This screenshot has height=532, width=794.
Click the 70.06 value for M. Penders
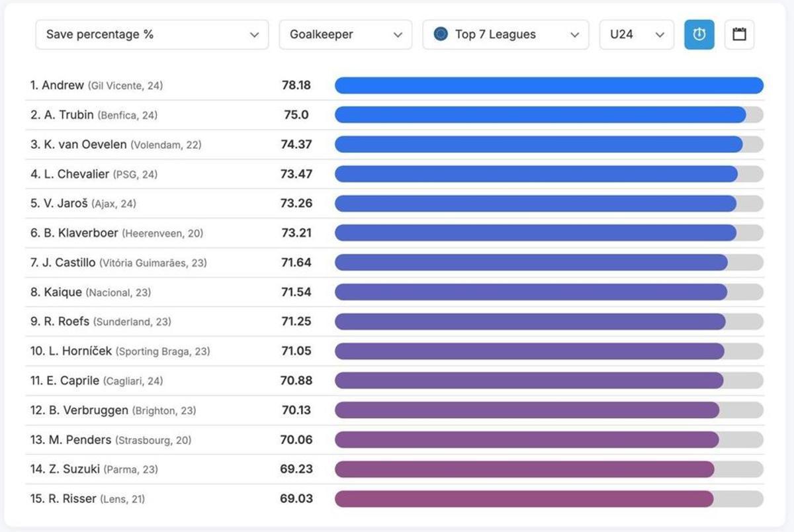click(x=296, y=439)
